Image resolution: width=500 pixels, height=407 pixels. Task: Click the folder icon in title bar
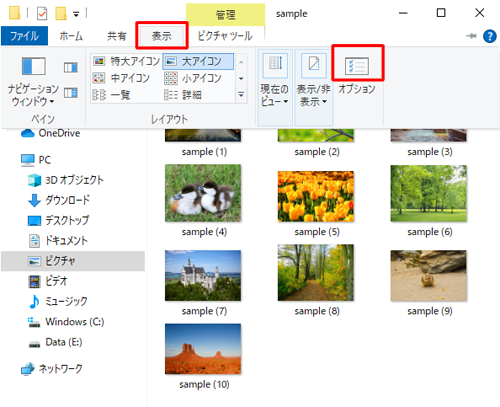(x=15, y=13)
